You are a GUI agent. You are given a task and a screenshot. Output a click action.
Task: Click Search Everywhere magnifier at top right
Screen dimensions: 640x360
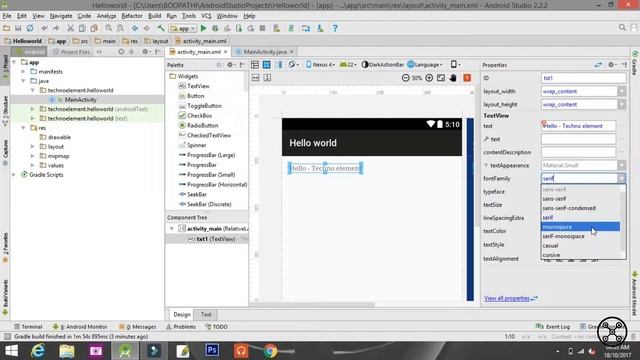pyautogui.click(x=622, y=27)
